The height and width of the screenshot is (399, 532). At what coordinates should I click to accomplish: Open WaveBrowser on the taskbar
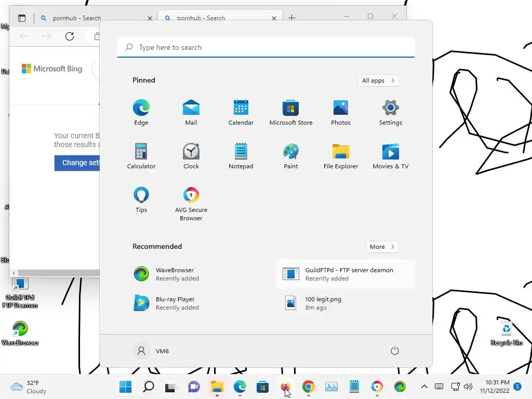point(400,387)
